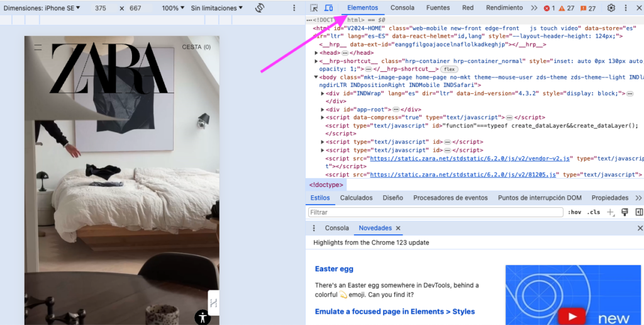This screenshot has height=325, width=644.
Task: Open the 81205.js script link
Action: 463,174
